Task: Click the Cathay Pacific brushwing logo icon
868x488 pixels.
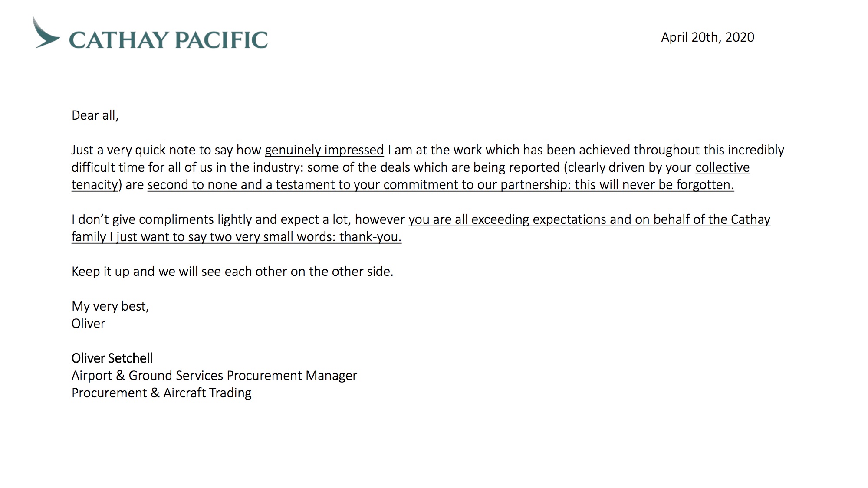Action: click(x=46, y=32)
